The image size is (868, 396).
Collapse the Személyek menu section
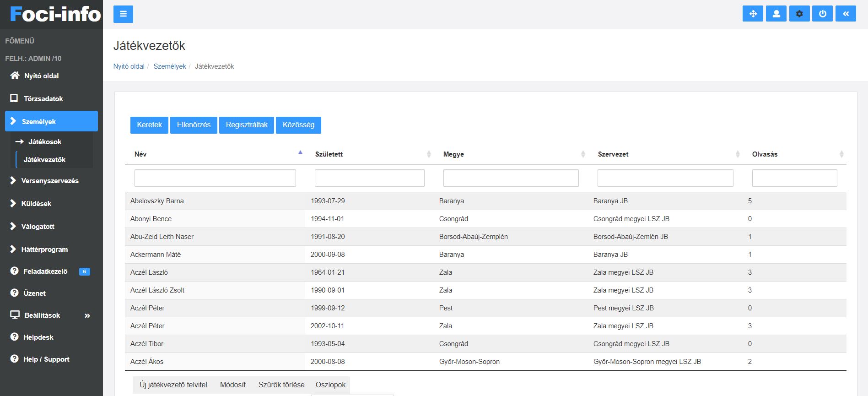point(51,121)
